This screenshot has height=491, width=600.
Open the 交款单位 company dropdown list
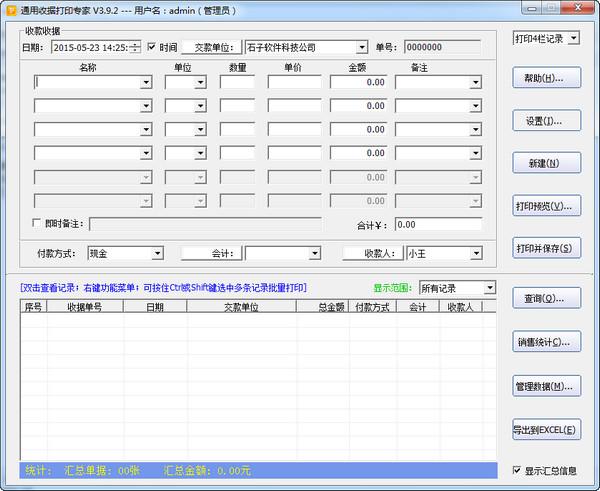point(360,47)
